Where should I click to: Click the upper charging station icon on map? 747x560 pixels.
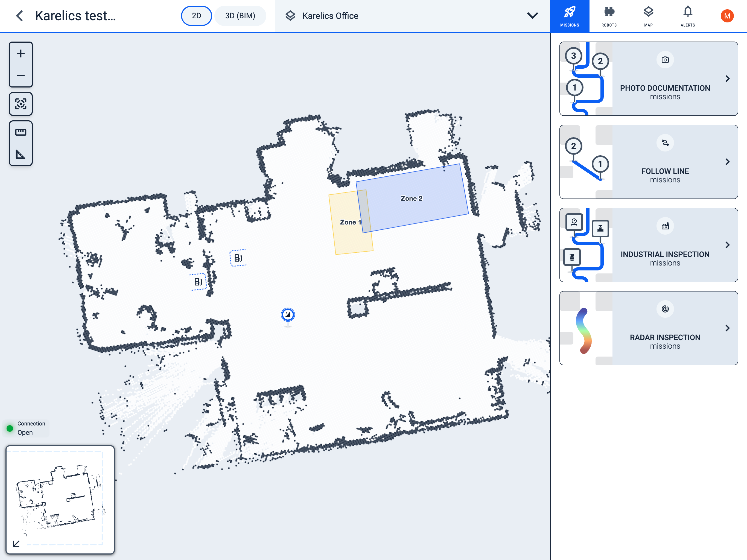point(238,258)
